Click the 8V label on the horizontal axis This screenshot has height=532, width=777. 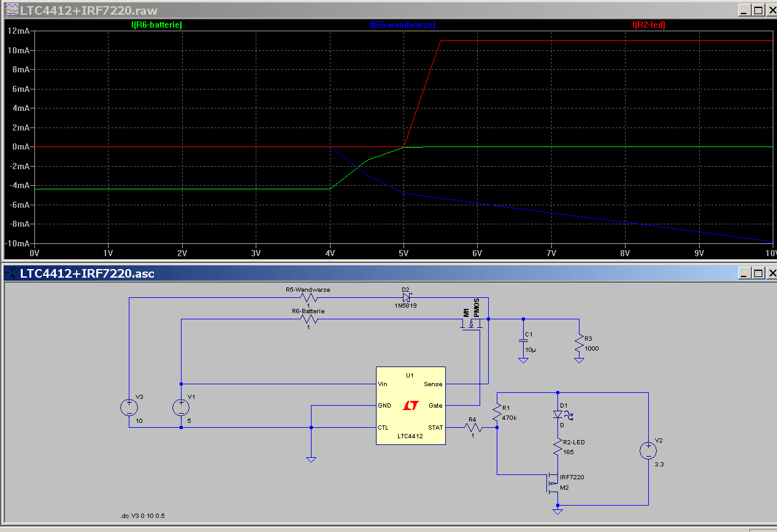coord(624,253)
